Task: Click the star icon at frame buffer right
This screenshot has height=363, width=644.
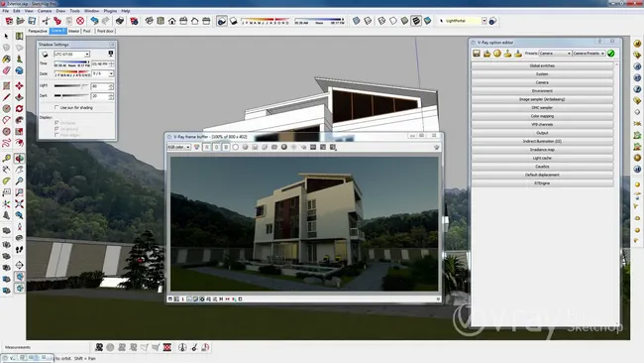Action: 436,147
